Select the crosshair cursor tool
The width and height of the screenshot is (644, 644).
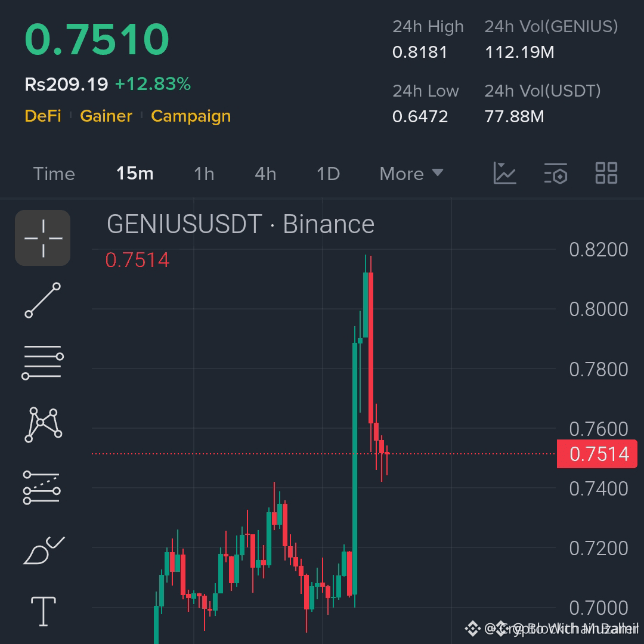point(43,238)
